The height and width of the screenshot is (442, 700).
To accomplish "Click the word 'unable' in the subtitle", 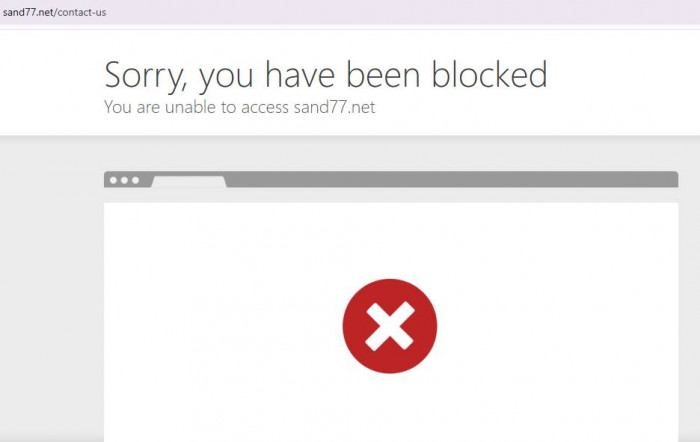I will (190, 108).
